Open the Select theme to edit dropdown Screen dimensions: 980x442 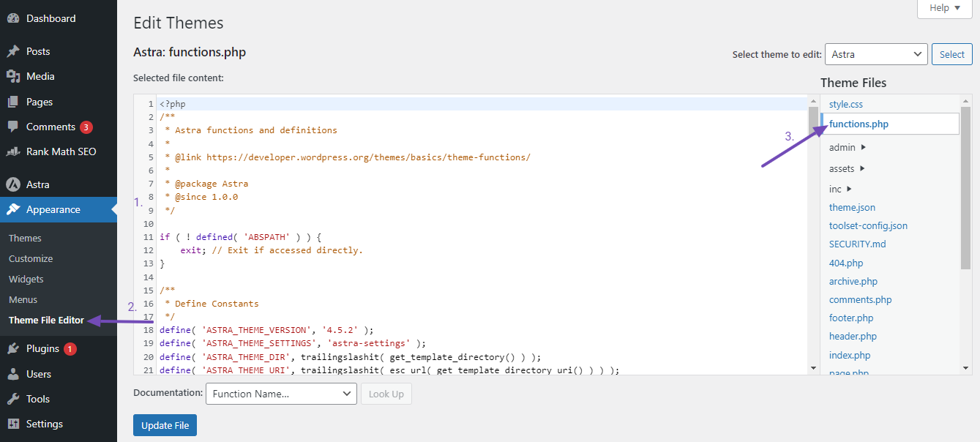coord(876,54)
